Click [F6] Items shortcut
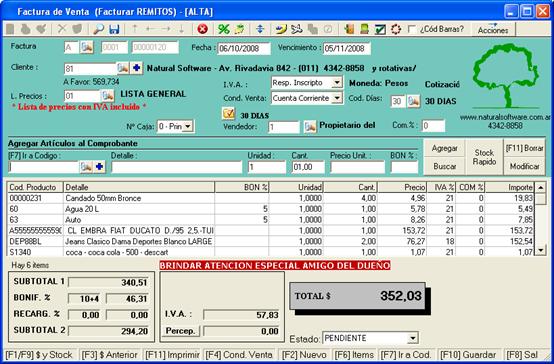Screen dimensions: 554x364 tap(354, 354)
